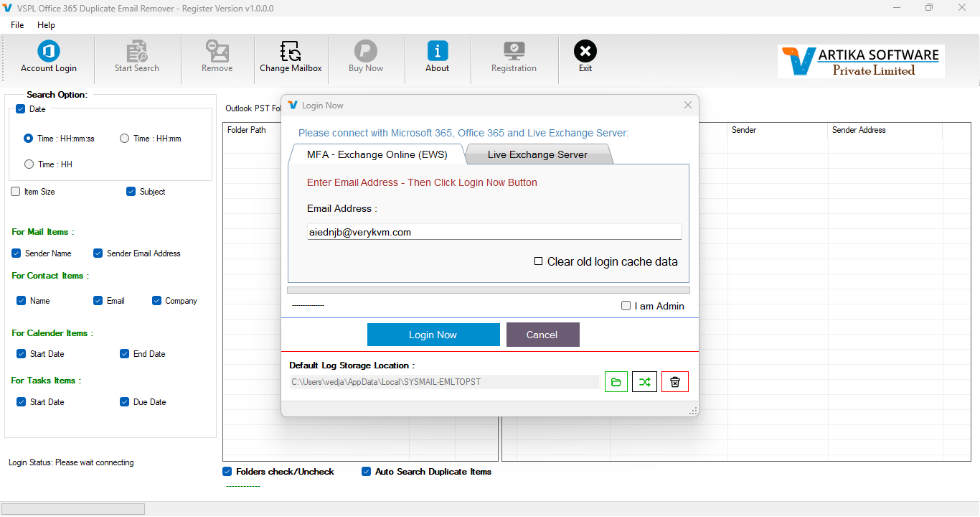Screen dimensions: 980x517
Task: Open the File menu
Action: 17,25
